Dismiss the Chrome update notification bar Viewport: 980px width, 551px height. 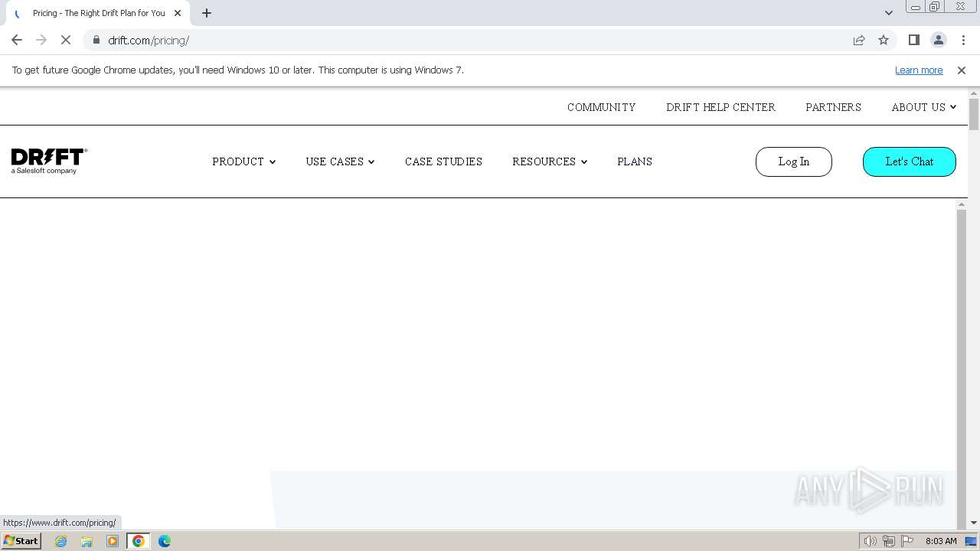tap(962, 70)
